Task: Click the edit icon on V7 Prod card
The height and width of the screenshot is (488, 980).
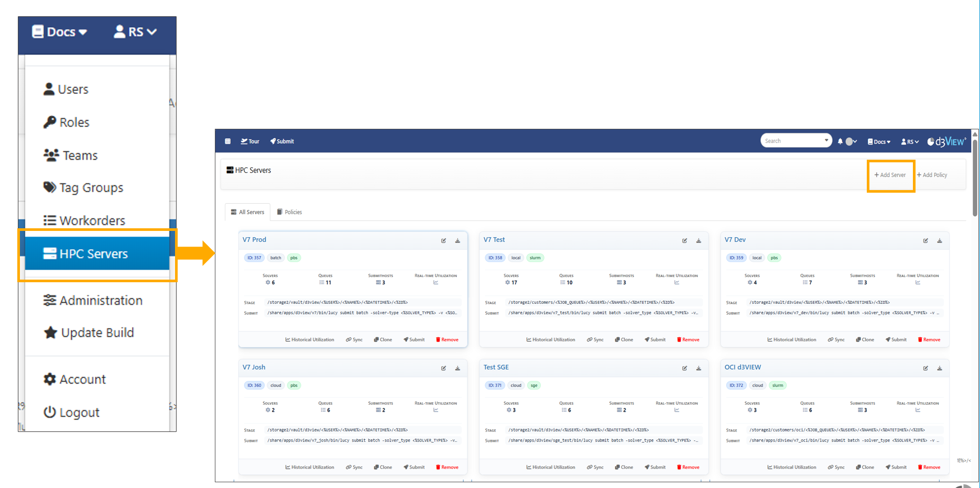Action: coord(443,241)
